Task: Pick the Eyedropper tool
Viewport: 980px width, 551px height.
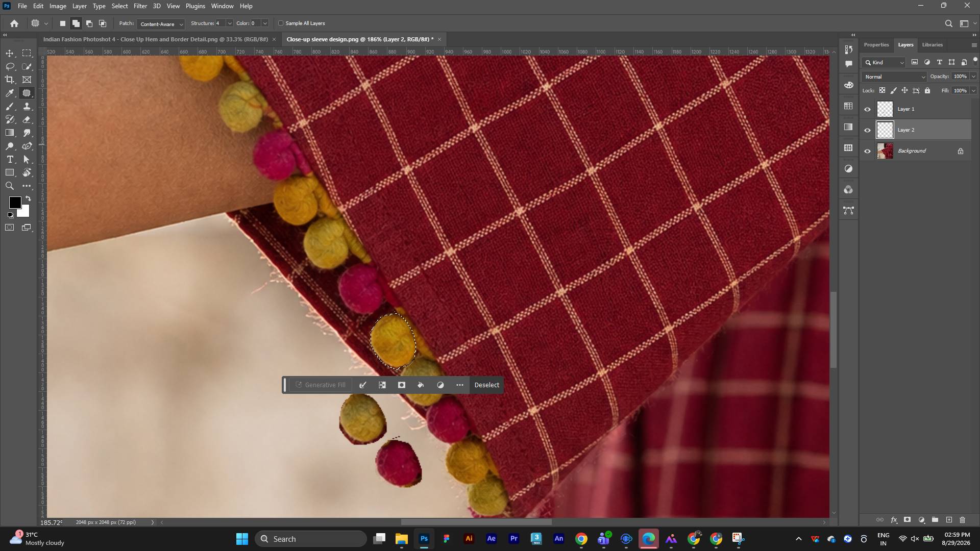Action: click(x=10, y=93)
